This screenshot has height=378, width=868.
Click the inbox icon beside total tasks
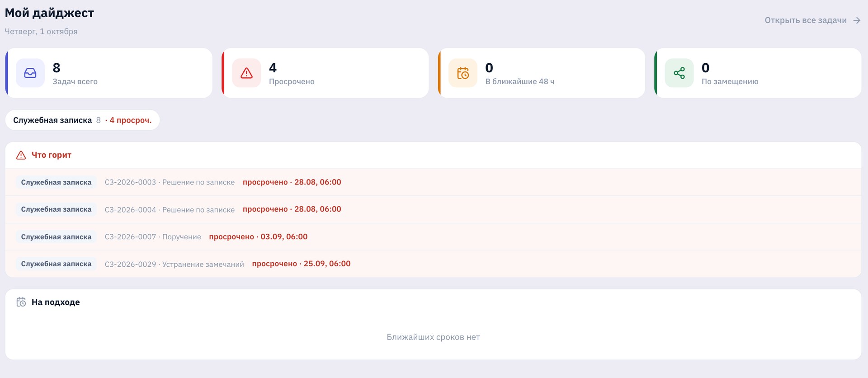pyautogui.click(x=30, y=73)
